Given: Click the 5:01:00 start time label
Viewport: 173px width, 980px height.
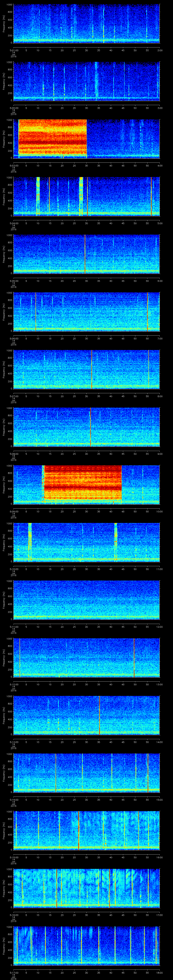Looking at the screenshot, I should 14,50.
